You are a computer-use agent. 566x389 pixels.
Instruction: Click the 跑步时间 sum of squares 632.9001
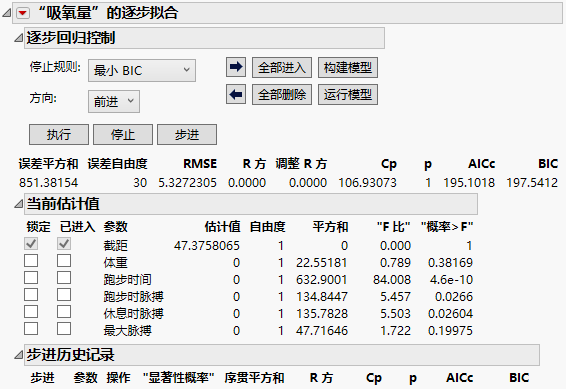(322, 280)
